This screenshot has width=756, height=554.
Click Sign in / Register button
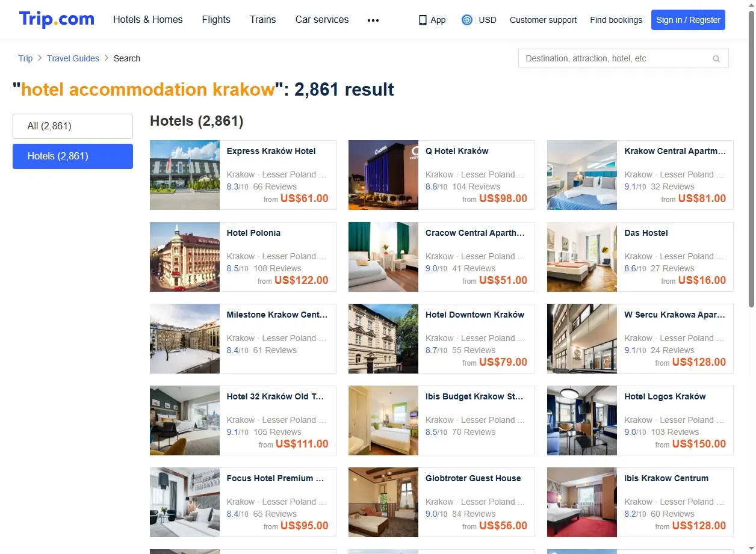tap(688, 20)
